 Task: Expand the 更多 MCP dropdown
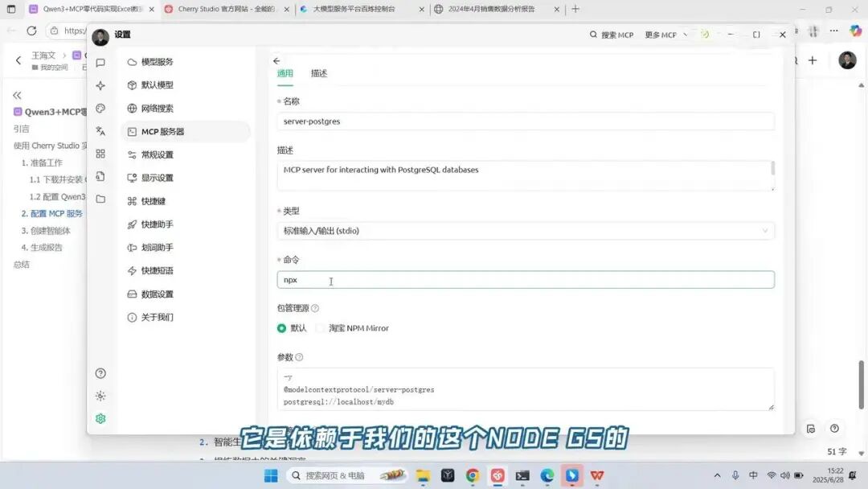666,35
